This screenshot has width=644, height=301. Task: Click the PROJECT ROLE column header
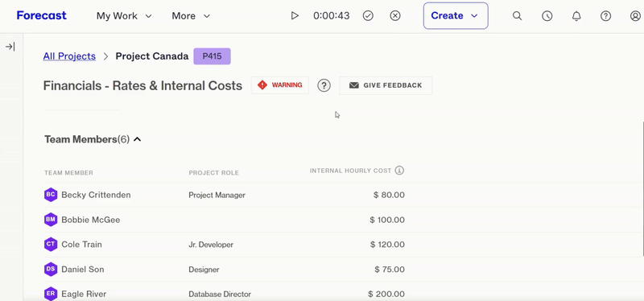pos(213,173)
